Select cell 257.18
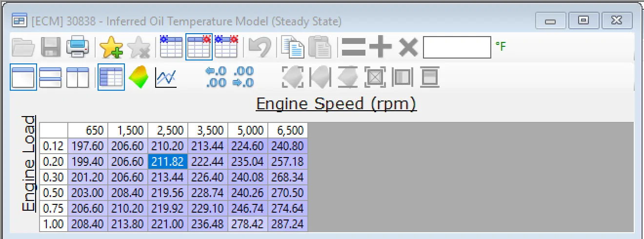The width and height of the screenshot is (644, 239). tap(288, 161)
